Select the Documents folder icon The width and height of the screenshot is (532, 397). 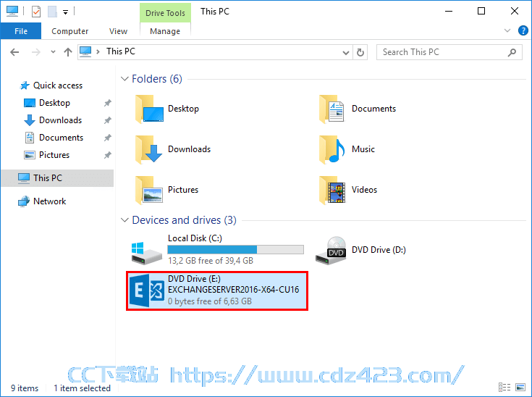tap(332, 109)
